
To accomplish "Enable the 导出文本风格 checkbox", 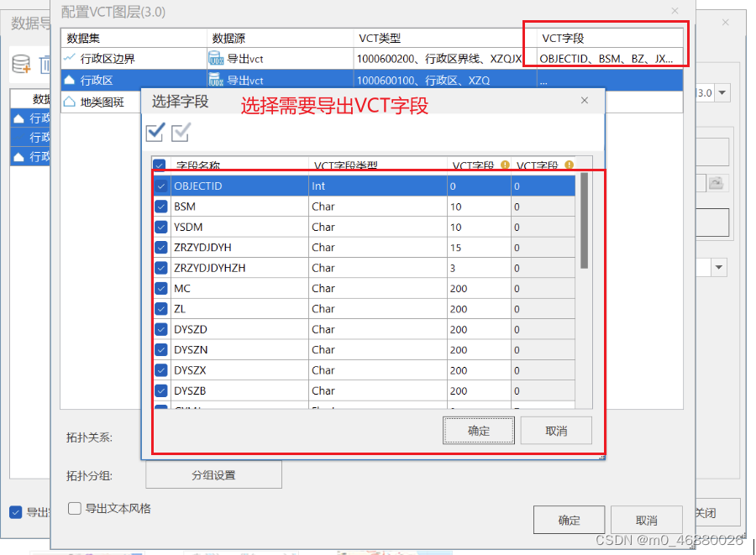I will [x=75, y=508].
